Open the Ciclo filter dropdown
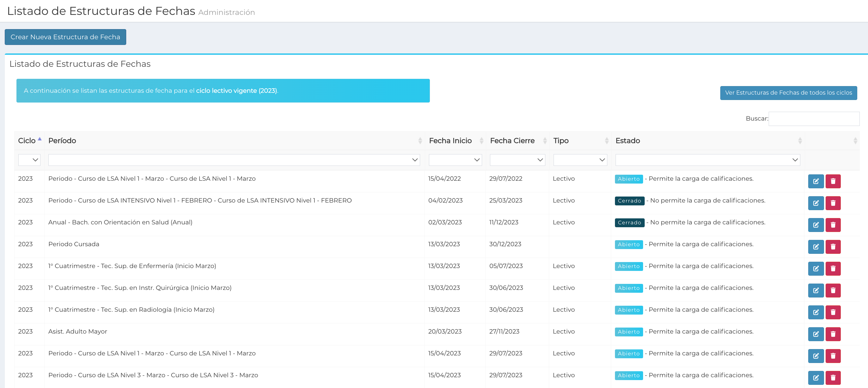 (29, 160)
